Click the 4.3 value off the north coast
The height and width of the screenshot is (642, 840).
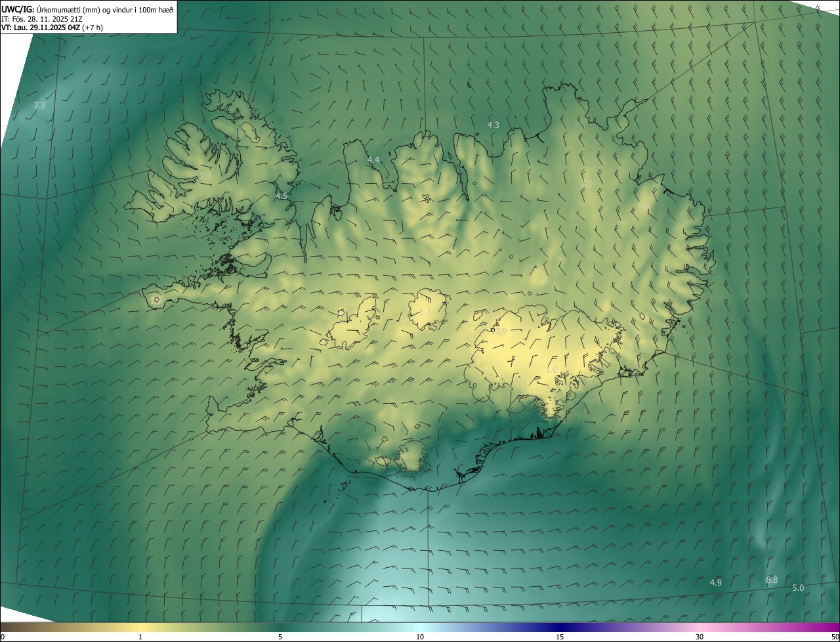click(493, 125)
